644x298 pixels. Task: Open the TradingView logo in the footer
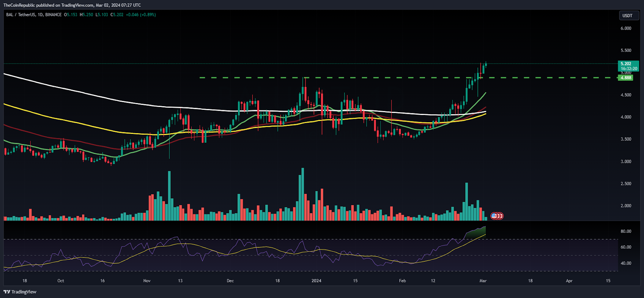click(x=20, y=292)
